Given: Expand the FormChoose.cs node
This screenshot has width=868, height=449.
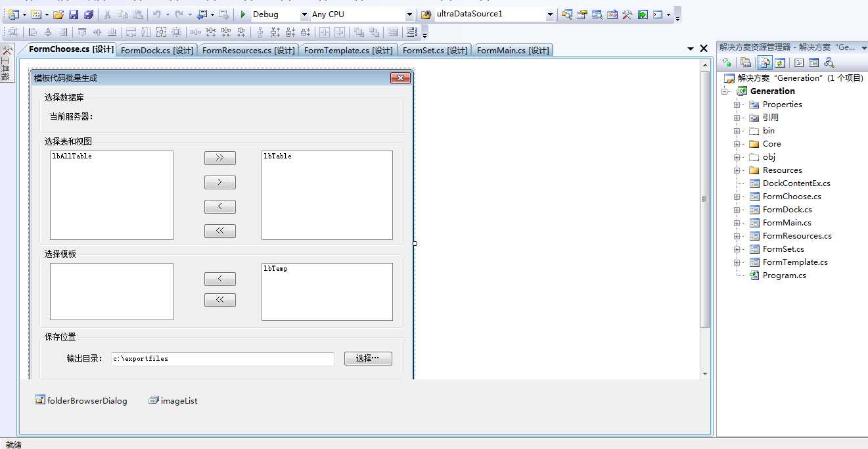Looking at the screenshot, I should (737, 197).
